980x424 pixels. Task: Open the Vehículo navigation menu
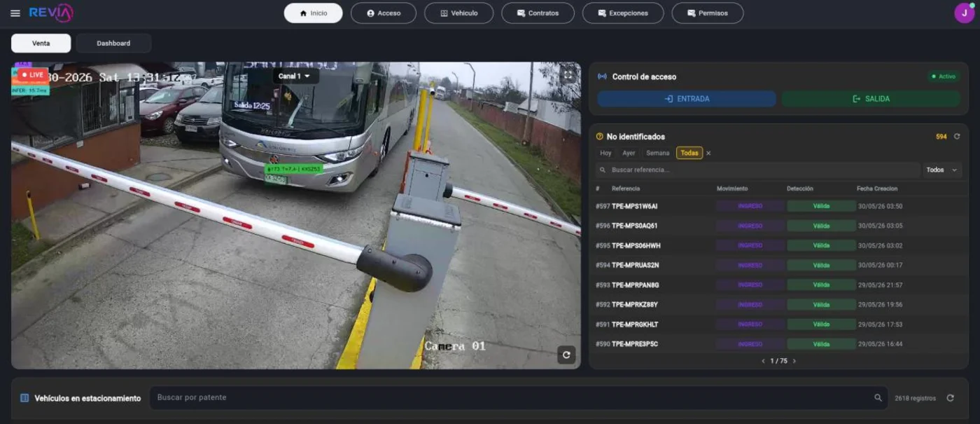(458, 13)
